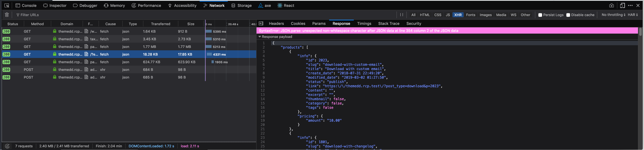The height and width of the screenshot is (150, 644).
Task: Filter requests by Images
Action: [x=486, y=15]
